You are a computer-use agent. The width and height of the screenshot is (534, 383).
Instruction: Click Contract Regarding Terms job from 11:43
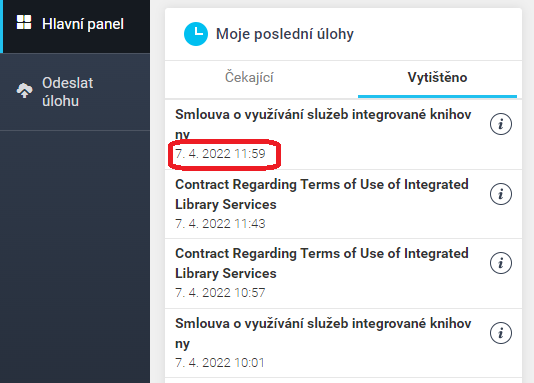322,194
